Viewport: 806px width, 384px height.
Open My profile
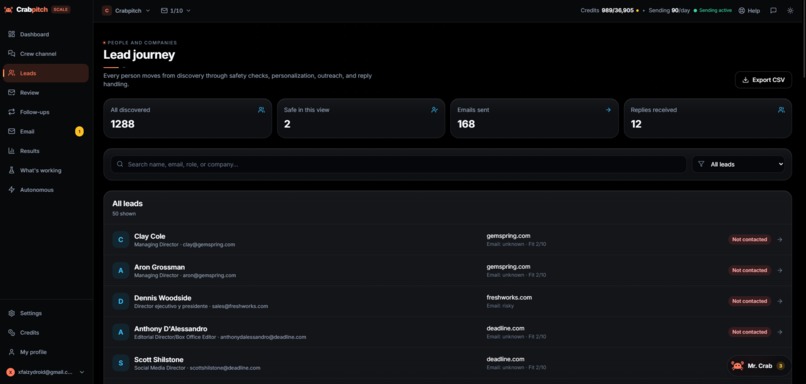pos(45,352)
